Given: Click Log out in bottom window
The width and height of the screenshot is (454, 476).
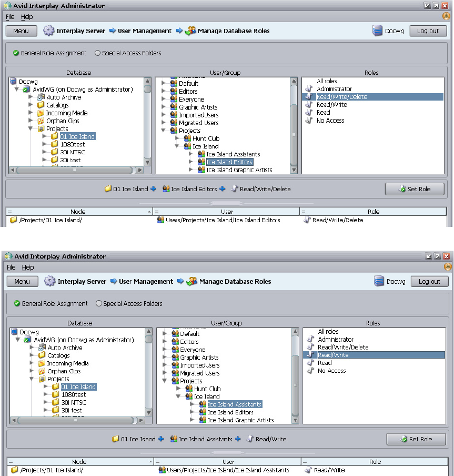Looking at the screenshot, I should pyautogui.click(x=429, y=281).
